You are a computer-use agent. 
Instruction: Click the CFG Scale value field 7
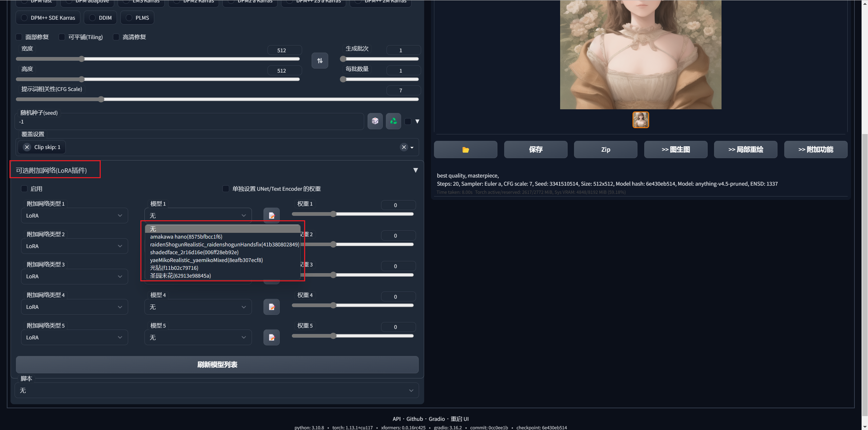tap(403, 90)
